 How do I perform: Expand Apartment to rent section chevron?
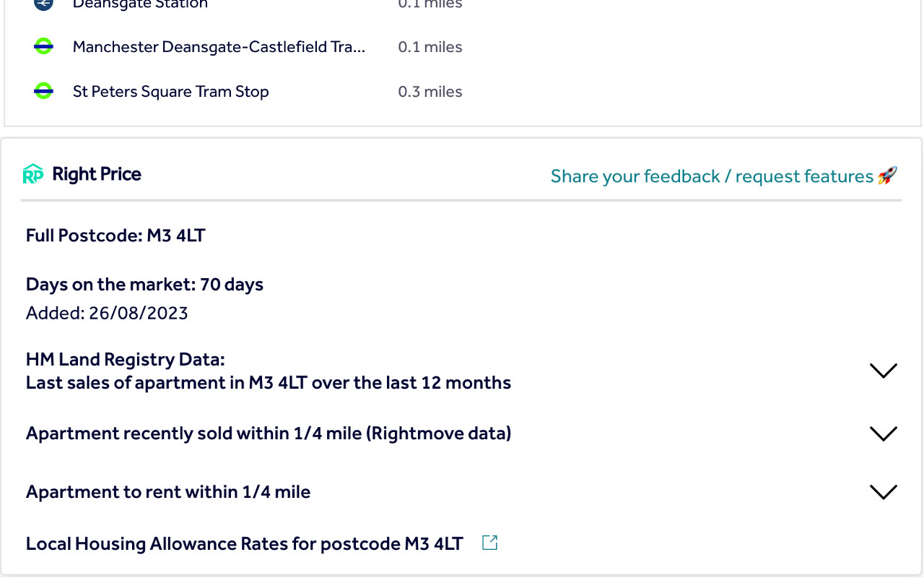[x=883, y=492]
